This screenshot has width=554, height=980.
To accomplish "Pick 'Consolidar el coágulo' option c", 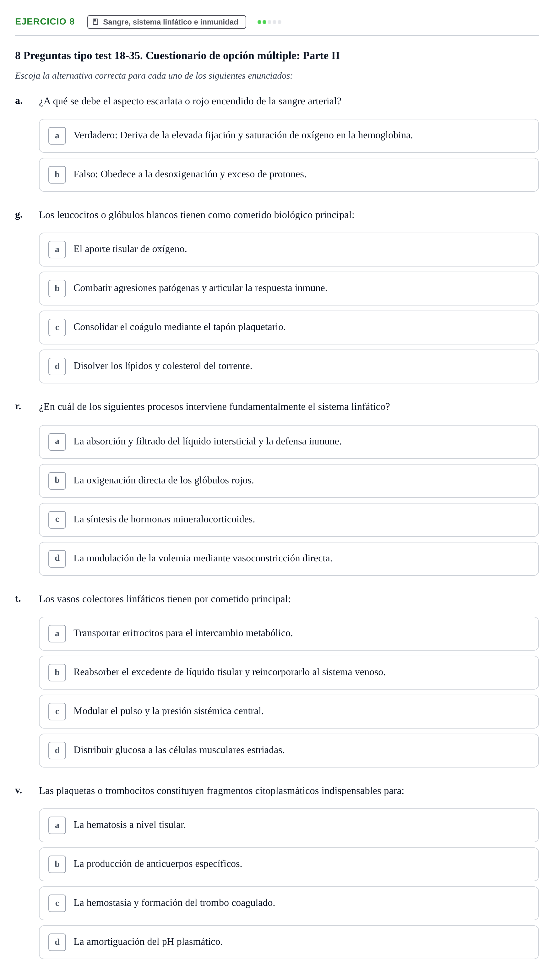I will (289, 328).
